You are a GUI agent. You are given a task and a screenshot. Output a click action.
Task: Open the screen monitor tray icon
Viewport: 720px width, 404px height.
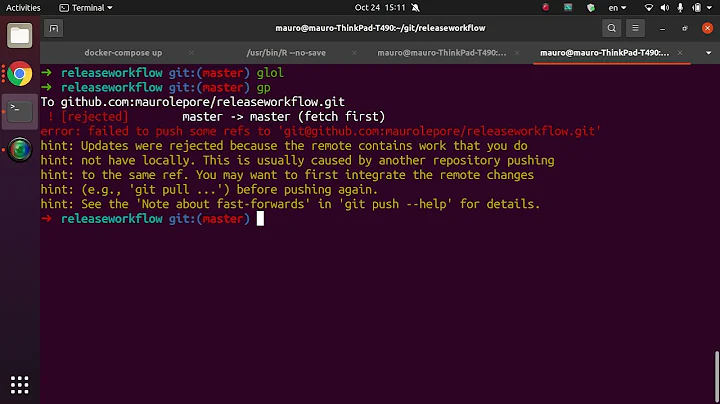(x=568, y=7)
